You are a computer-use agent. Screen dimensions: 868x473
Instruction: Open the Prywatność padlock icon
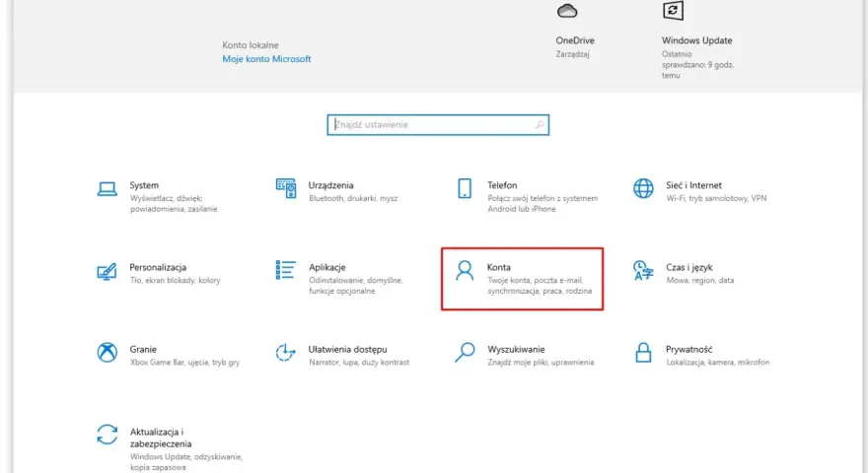[643, 353]
